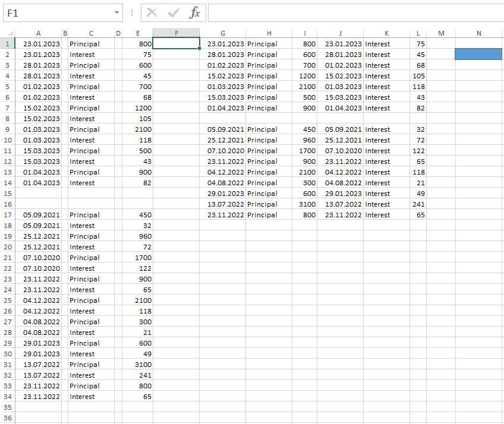
Task: Select column H header
Action: tap(269, 33)
